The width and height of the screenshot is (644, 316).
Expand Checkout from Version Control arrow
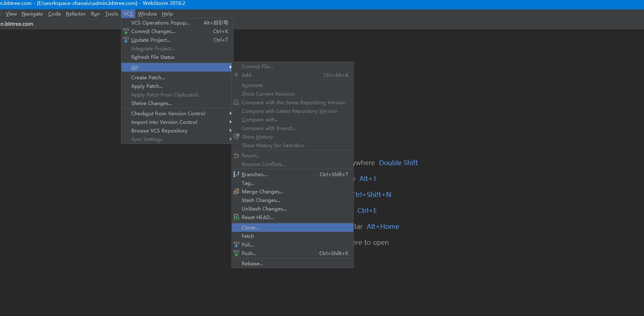click(x=231, y=113)
